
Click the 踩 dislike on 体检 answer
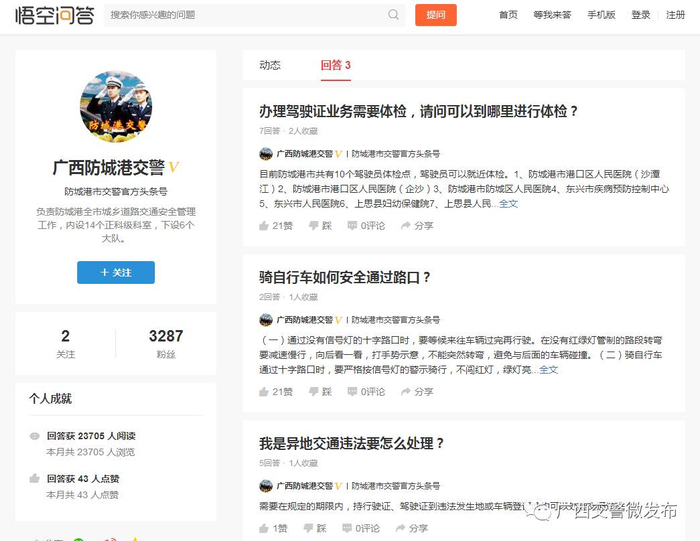tap(321, 226)
